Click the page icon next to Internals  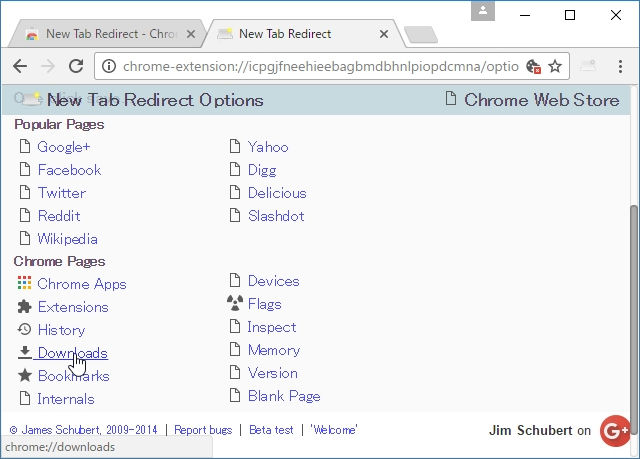point(25,398)
